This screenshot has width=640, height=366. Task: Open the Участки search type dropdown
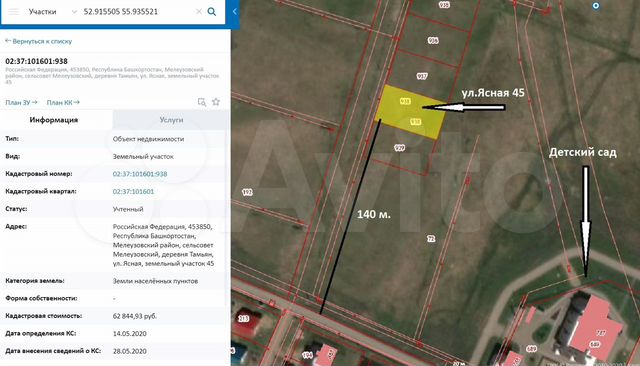(x=52, y=11)
